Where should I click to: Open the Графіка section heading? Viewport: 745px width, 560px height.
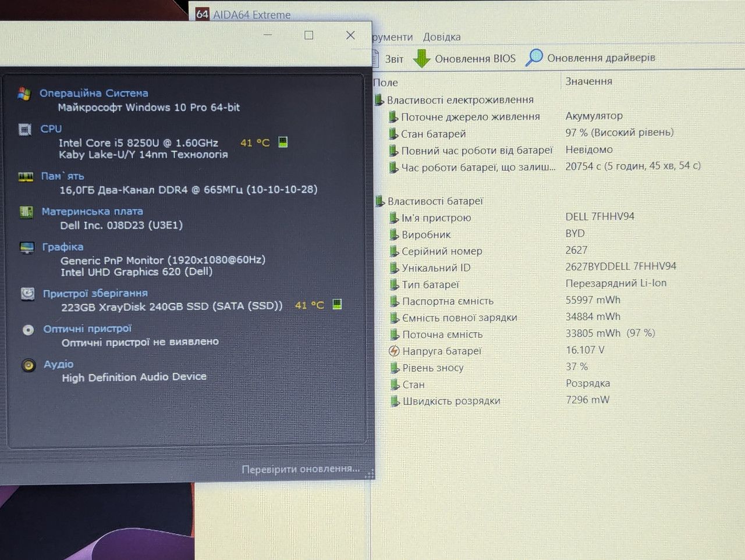63,247
